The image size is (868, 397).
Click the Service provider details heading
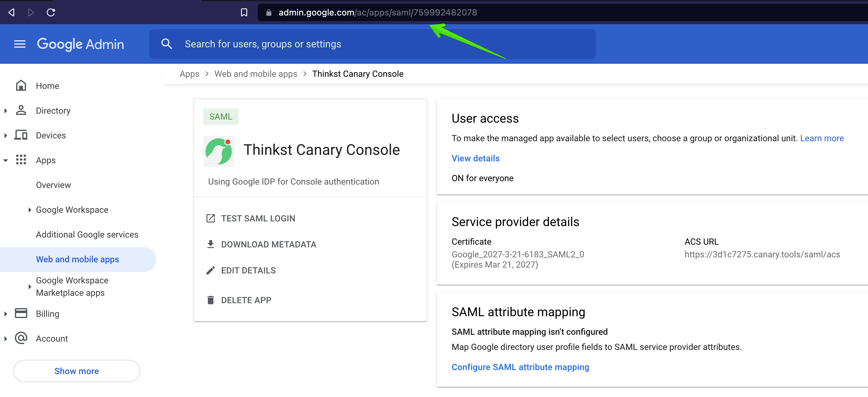(x=515, y=222)
